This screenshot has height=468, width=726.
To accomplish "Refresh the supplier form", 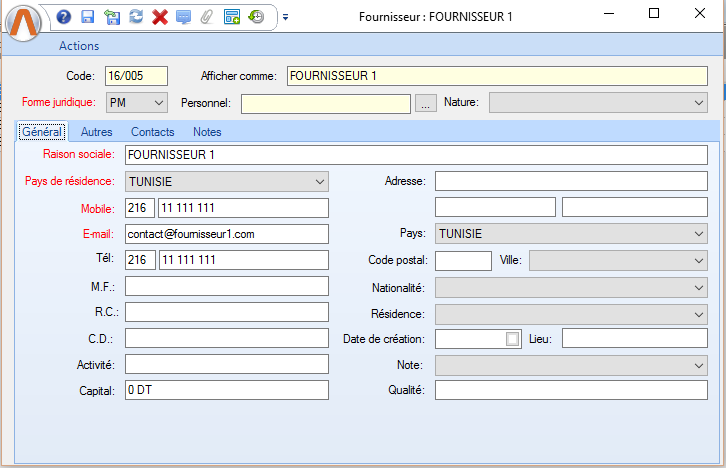I will coord(135,16).
